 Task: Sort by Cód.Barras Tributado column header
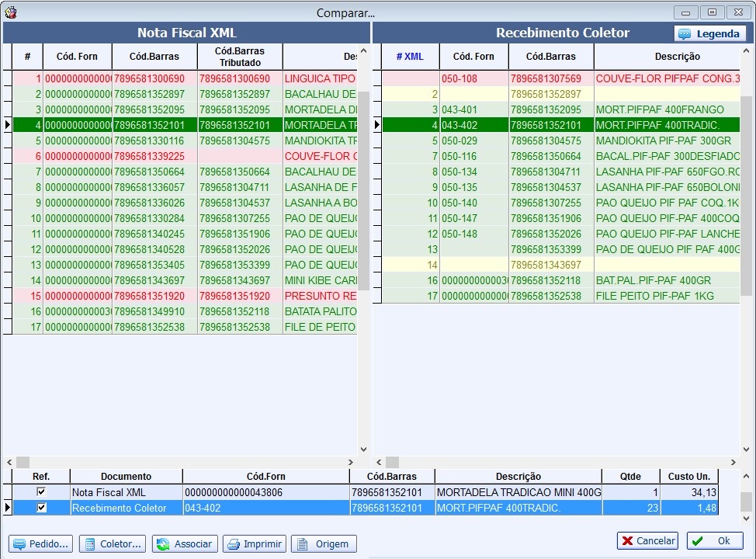[240, 57]
